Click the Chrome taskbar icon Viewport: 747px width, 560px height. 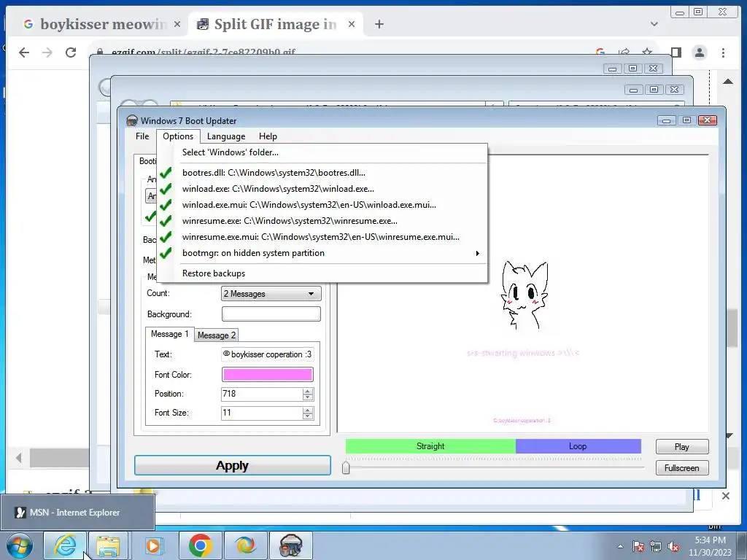(200, 545)
